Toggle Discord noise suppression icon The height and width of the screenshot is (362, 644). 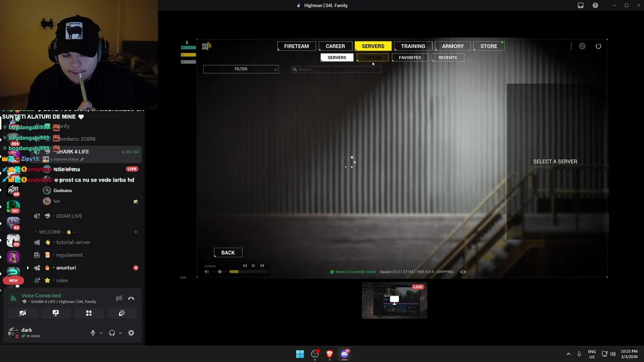coord(119,298)
